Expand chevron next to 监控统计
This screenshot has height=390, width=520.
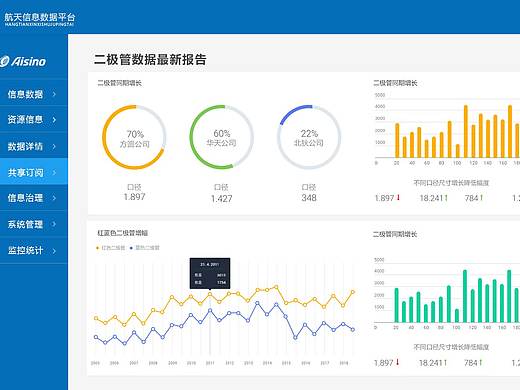click(x=54, y=251)
